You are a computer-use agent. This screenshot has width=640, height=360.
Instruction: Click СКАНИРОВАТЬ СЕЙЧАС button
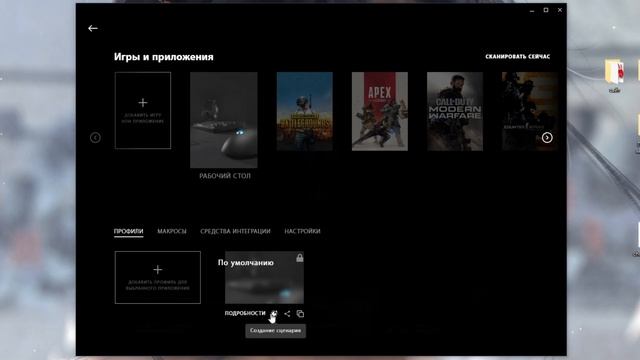518,57
